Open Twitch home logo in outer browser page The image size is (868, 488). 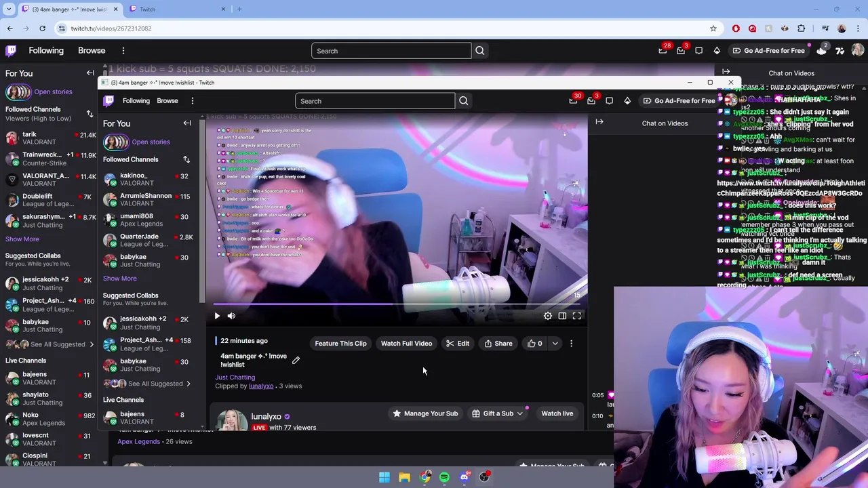[11, 51]
